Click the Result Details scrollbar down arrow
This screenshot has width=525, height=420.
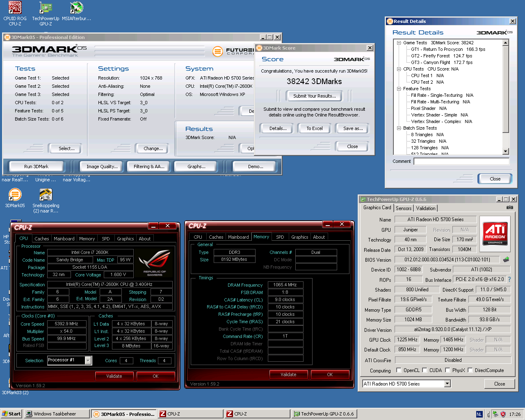click(x=505, y=151)
